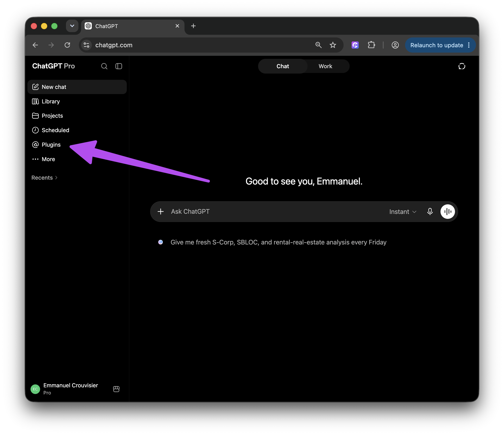Go back in browser history
The height and width of the screenshot is (435, 504).
(35, 45)
